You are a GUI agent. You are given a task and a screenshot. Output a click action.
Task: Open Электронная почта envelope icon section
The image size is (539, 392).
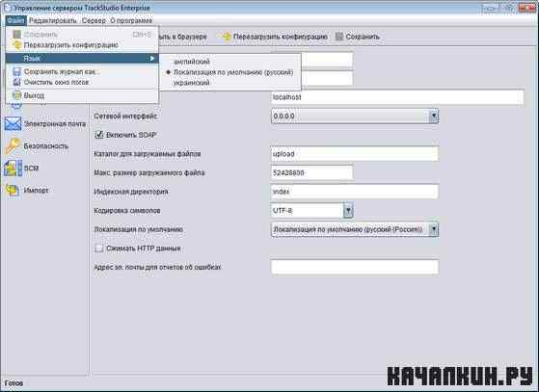click(x=13, y=123)
